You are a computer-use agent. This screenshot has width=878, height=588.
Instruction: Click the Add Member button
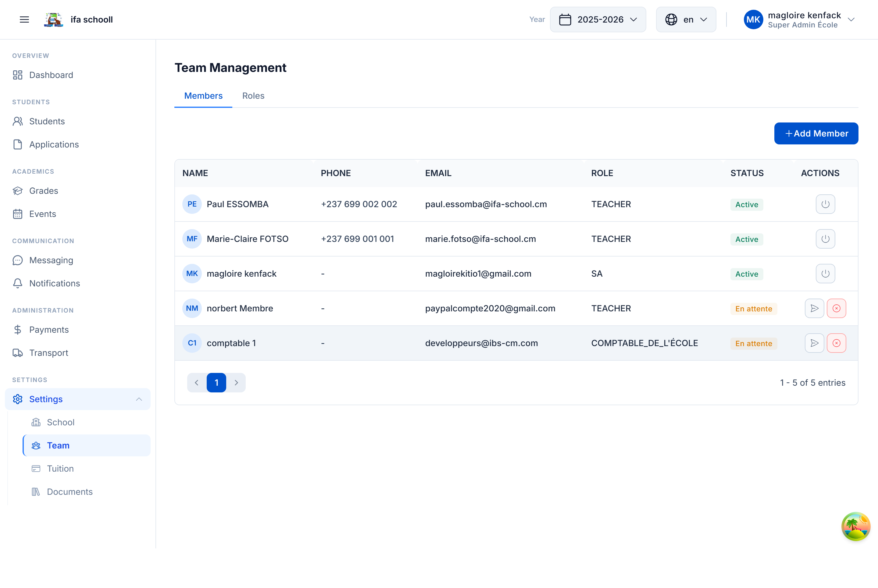click(816, 133)
